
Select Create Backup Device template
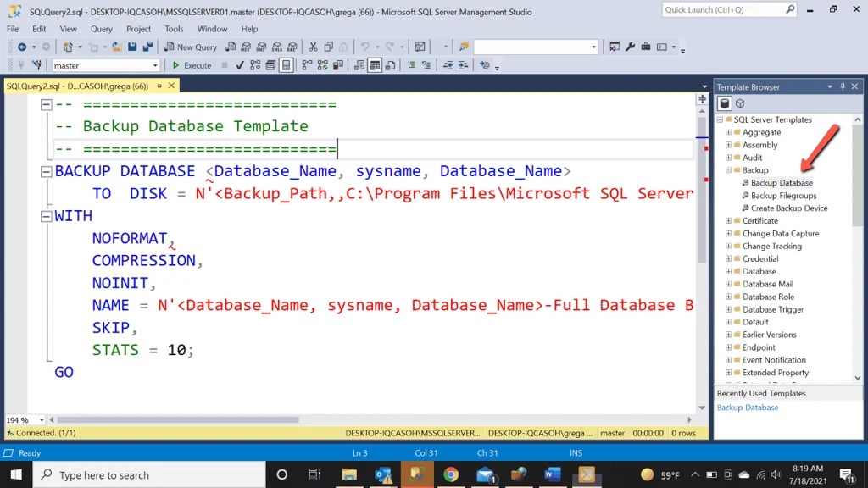coord(789,208)
